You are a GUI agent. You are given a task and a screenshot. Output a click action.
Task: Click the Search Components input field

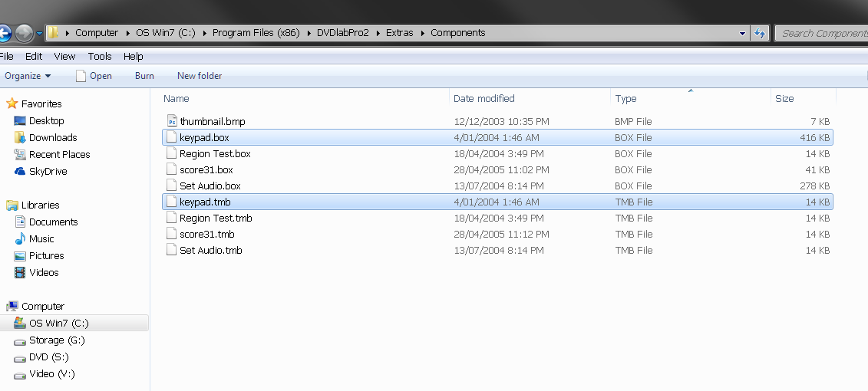pyautogui.click(x=821, y=33)
